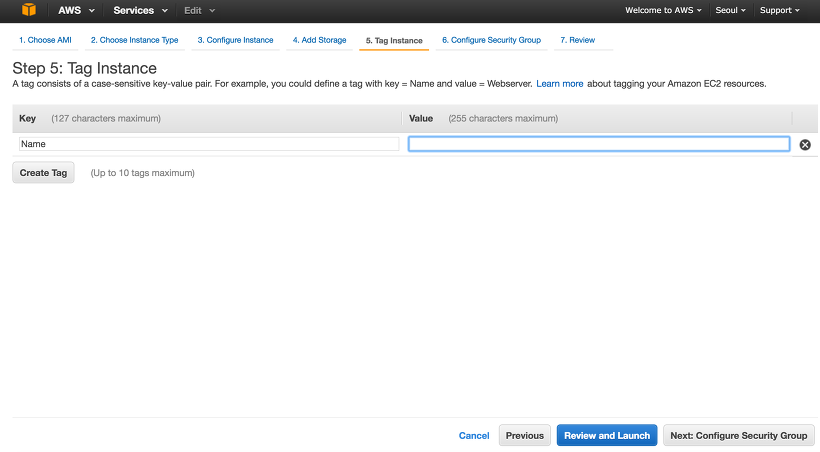Viewport: 820px width, 452px height.
Task: Click the AWS orange cube logo
Action: (x=29, y=10)
